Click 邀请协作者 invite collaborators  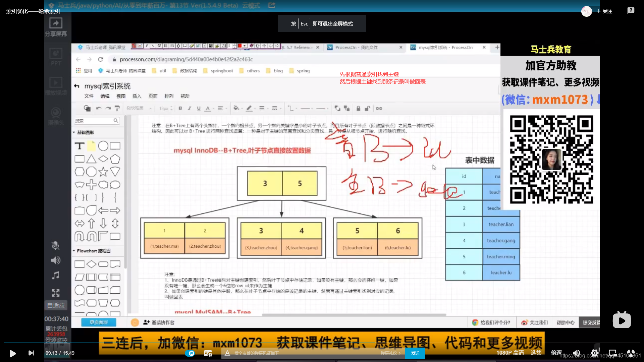(159, 322)
